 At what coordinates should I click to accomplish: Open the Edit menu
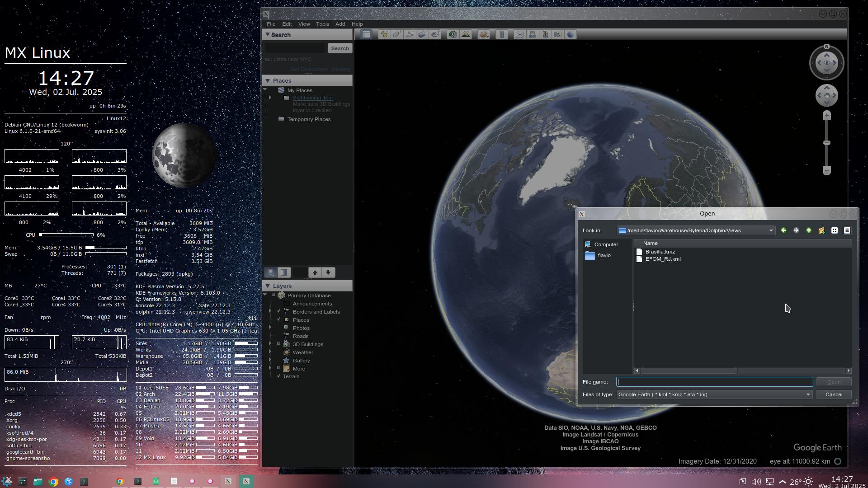click(287, 24)
